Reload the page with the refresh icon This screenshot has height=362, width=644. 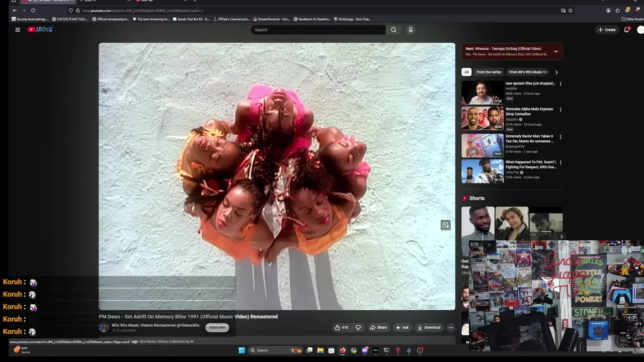pyautogui.click(x=33, y=11)
